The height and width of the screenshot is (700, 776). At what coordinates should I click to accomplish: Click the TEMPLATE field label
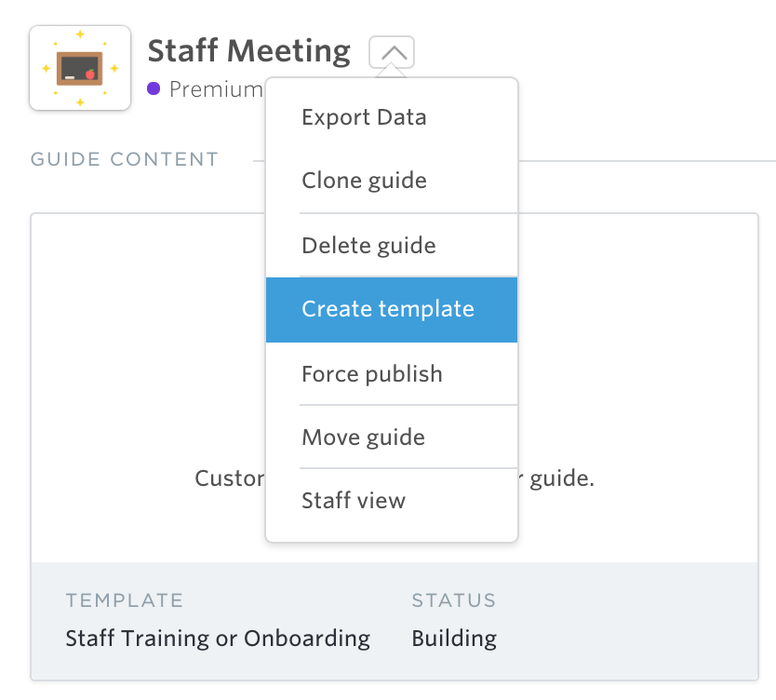(x=124, y=600)
